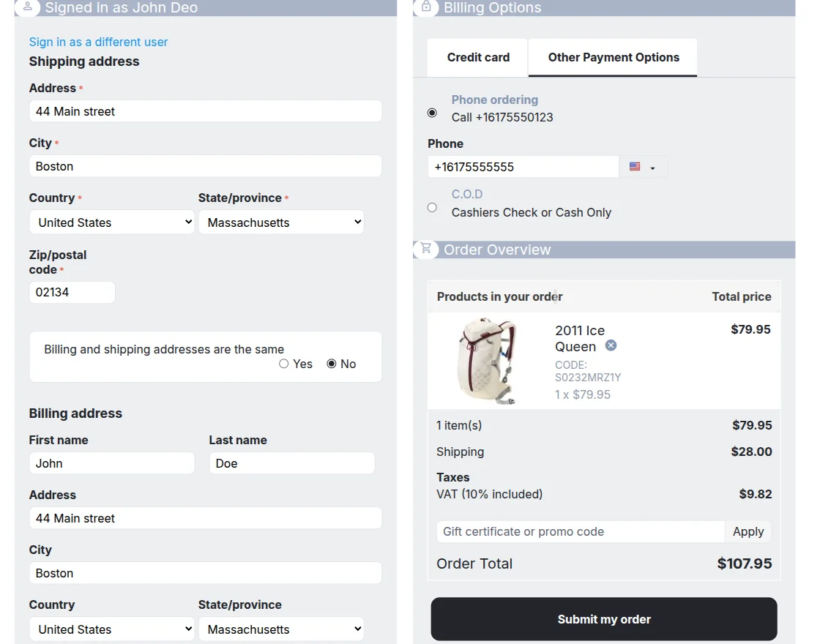This screenshot has width=820, height=644.
Task: Switch to the Credit card tab
Action: pyautogui.click(x=477, y=57)
